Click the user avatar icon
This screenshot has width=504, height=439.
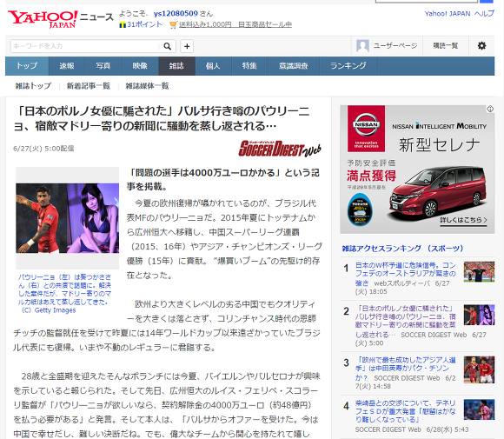362,46
